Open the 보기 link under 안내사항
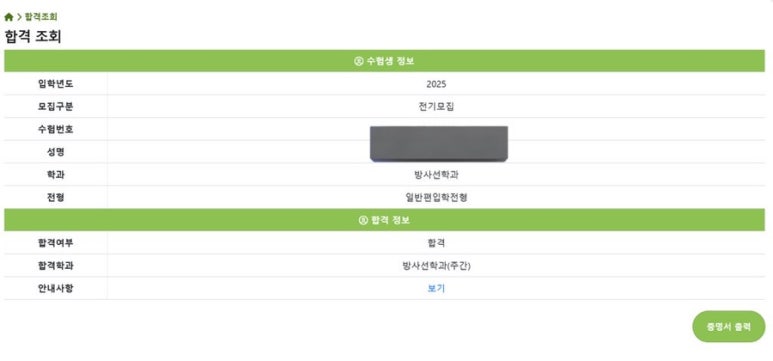This screenshot has width=773, height=361. [436, 289]
